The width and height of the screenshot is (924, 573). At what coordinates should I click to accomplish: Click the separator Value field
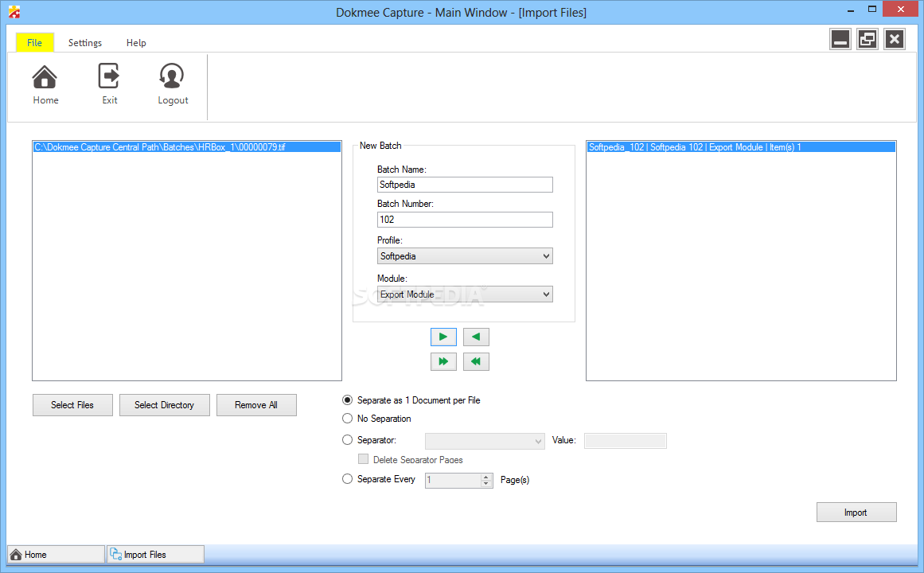626,441
